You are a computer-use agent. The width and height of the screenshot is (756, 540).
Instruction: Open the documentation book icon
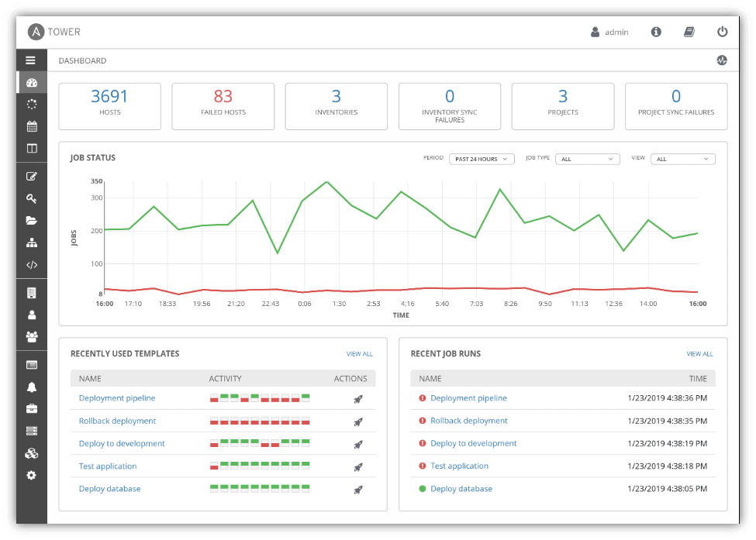689,32
